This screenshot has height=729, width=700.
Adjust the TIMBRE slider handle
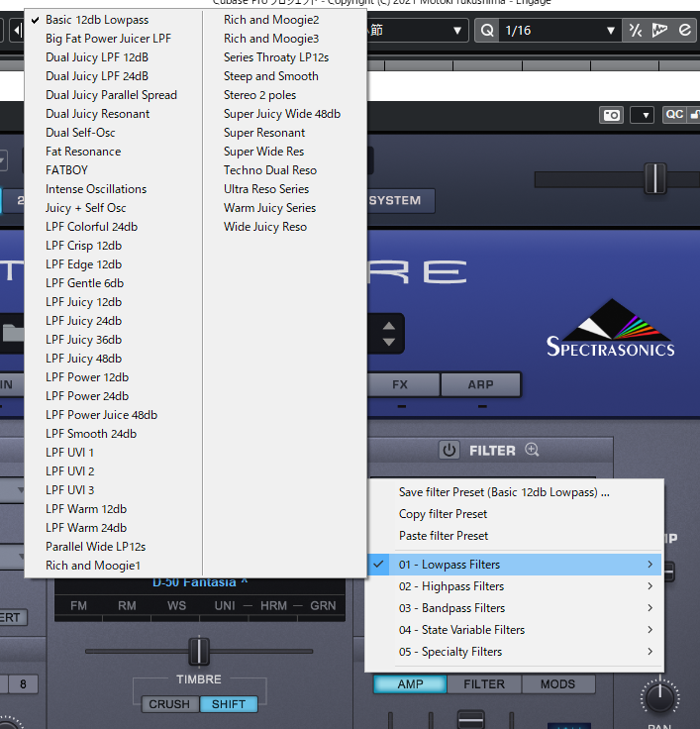199,652
